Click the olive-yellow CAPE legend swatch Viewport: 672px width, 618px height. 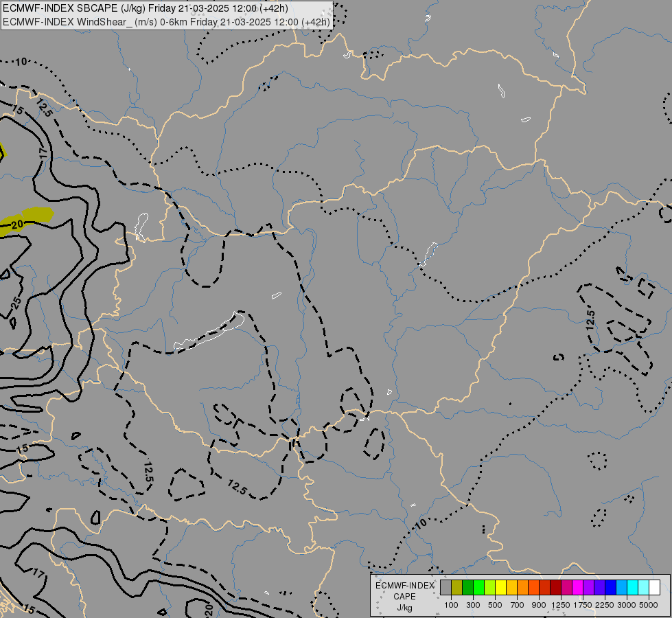(x=457, y=587)
